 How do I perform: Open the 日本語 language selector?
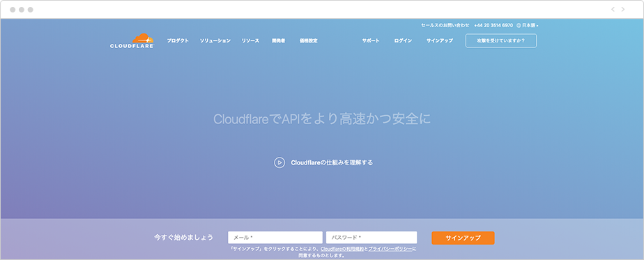[528, 26]
